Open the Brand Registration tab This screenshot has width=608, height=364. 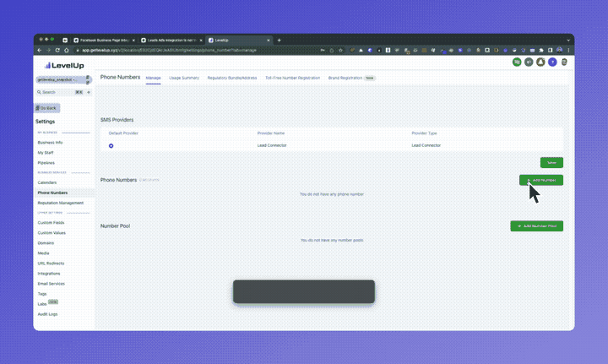pyautogui.click(x=348, y=78)
